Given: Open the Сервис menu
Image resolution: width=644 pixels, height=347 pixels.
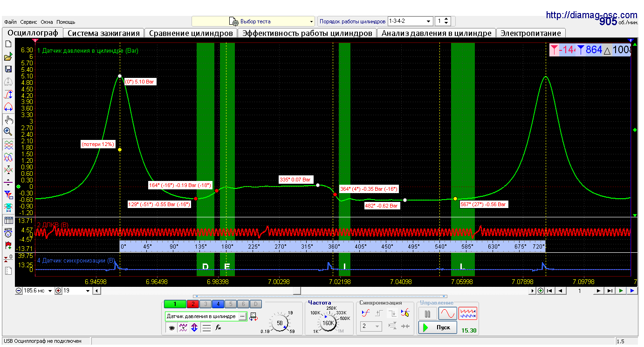Looking at the screenshot, I should 29,22.
